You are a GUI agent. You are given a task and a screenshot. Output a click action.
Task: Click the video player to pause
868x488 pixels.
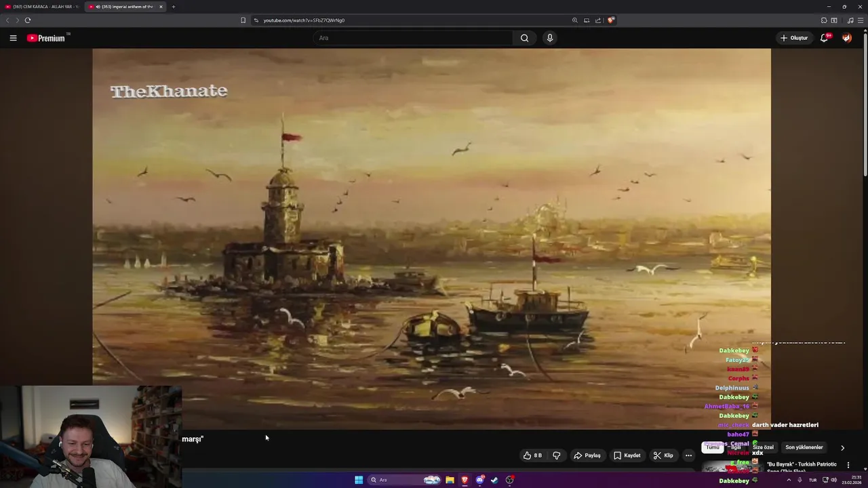point(431,239)
